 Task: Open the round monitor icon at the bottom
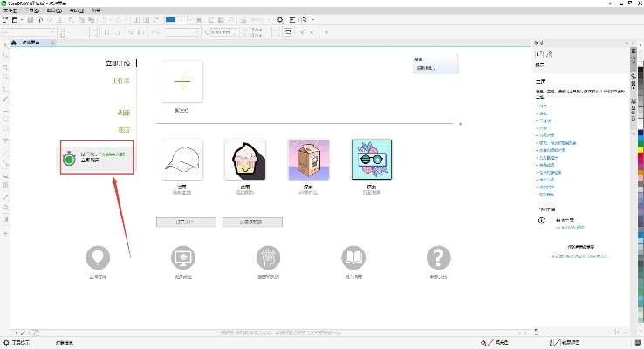pos(182,257)
